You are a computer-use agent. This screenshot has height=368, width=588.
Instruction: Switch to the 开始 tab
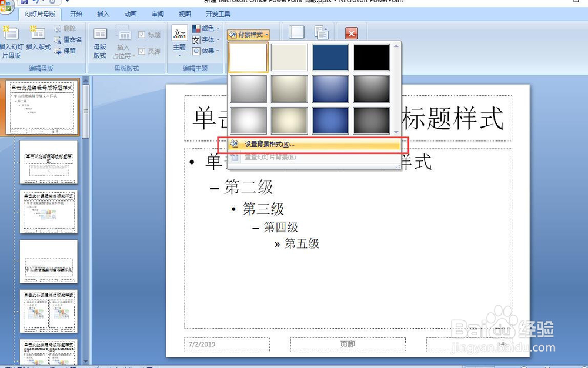point(76,14)
